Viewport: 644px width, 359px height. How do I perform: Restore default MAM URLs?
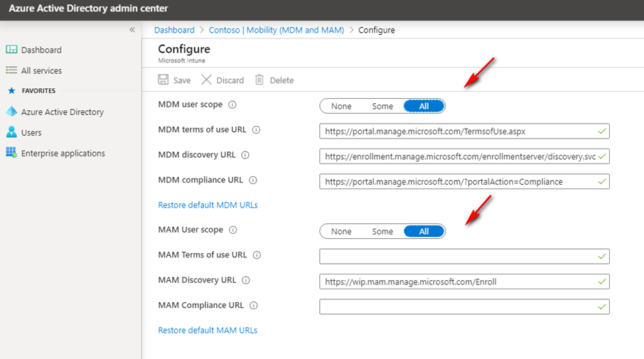pos(208,331)
